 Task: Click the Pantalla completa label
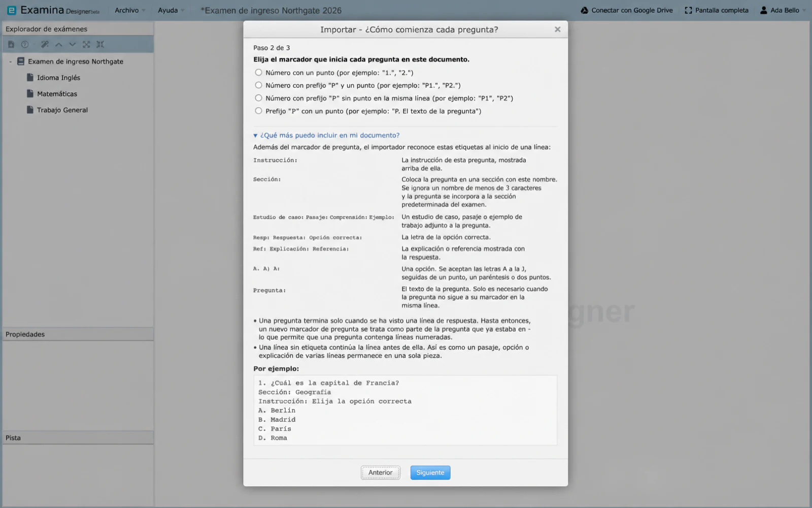[722, 10]
